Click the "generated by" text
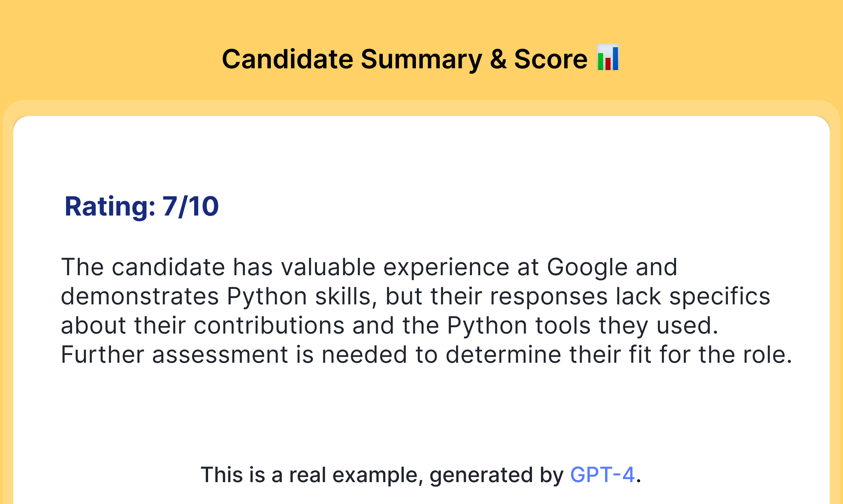 coord(497,475)
